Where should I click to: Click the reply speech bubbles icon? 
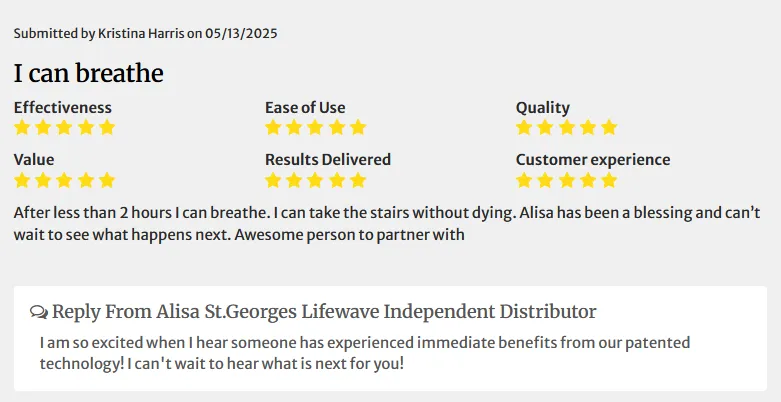click(39, 312)
